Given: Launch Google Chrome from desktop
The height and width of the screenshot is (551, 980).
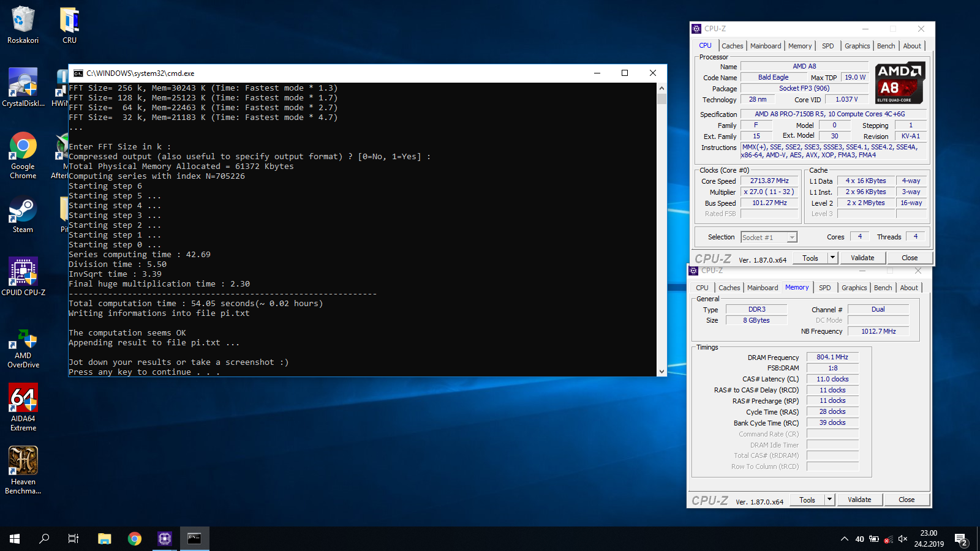Looking at the screenshot, I should (23, 155).
